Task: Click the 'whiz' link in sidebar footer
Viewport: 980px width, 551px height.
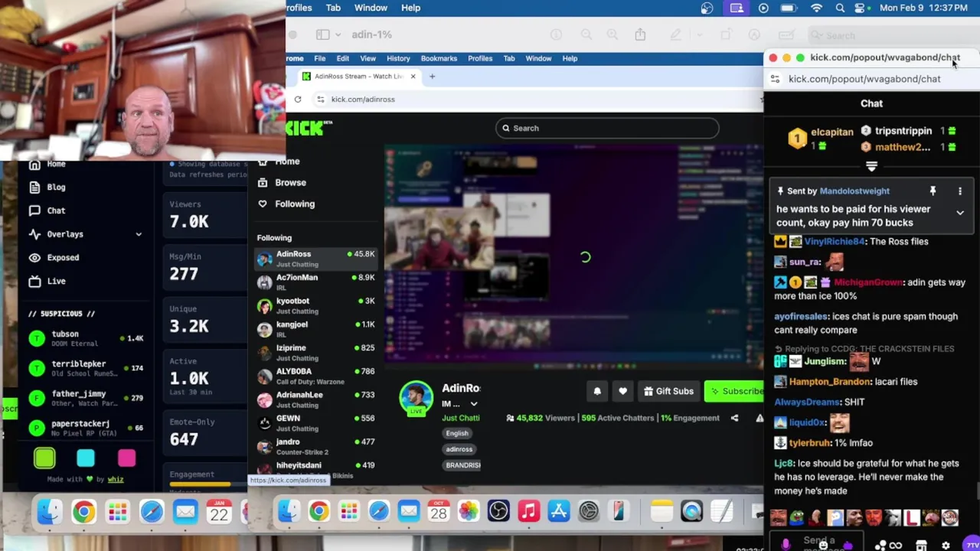Action: point(115,479)
